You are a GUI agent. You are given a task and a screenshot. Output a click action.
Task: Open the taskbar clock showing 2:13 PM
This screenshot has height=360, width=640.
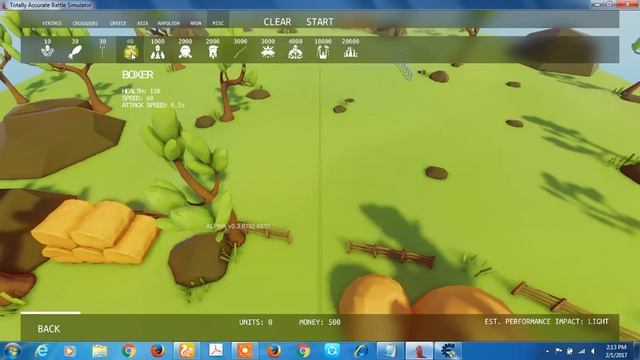(616, 351)
